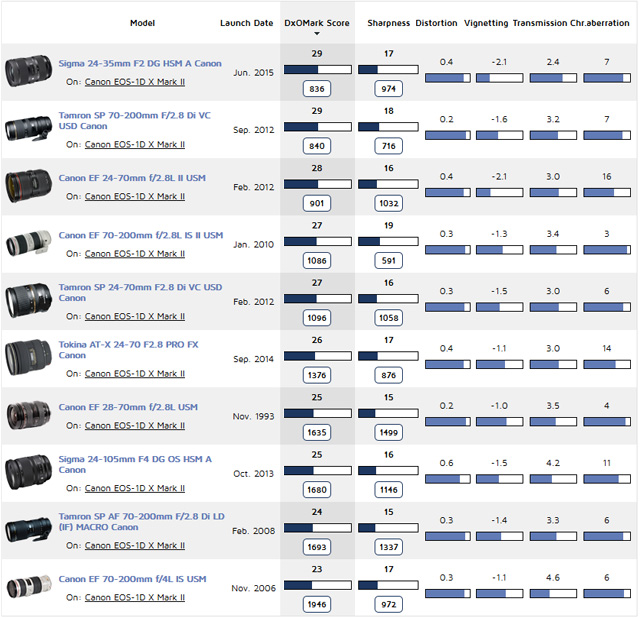Click the 1086 rank badge

[x=317, y=260]
